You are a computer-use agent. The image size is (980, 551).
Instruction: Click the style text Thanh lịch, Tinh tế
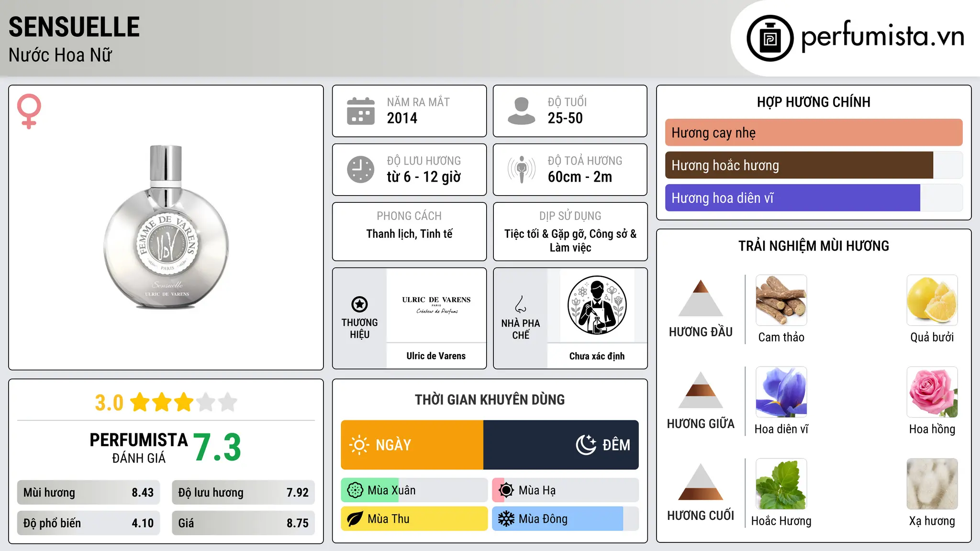[409, 234]
